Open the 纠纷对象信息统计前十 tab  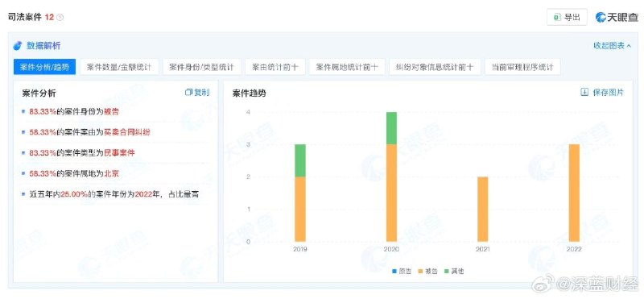435,67
